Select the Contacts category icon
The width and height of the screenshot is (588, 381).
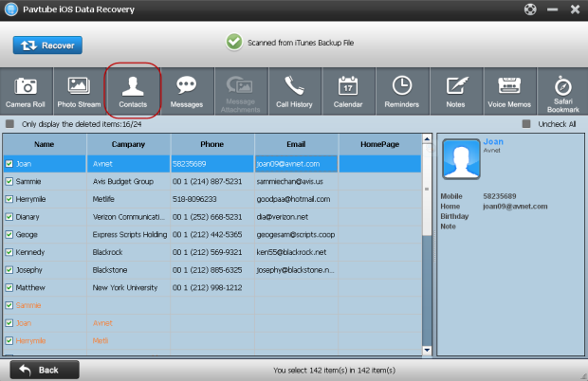(133, 91)
